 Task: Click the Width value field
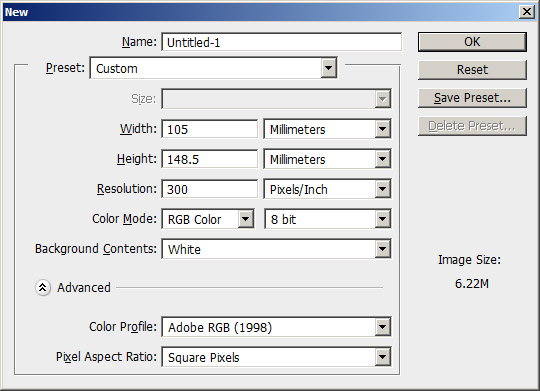click(209, 129)
